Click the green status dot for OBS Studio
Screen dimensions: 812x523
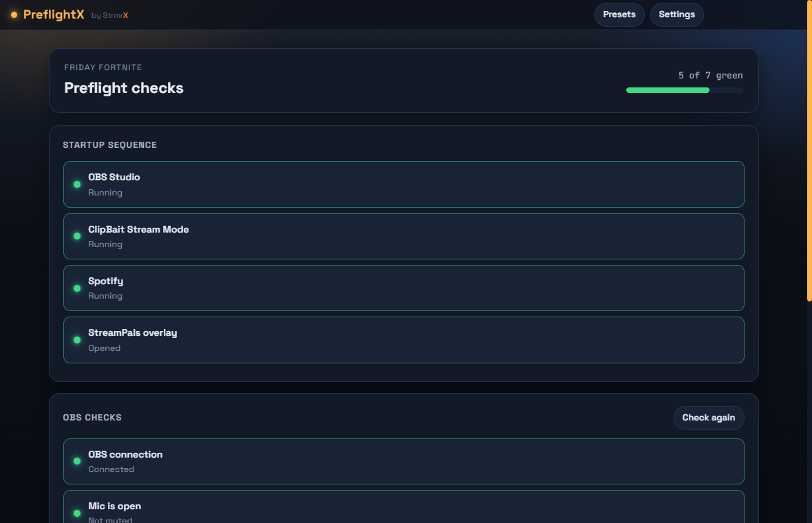pyautogui.click(x=77, y=184)
